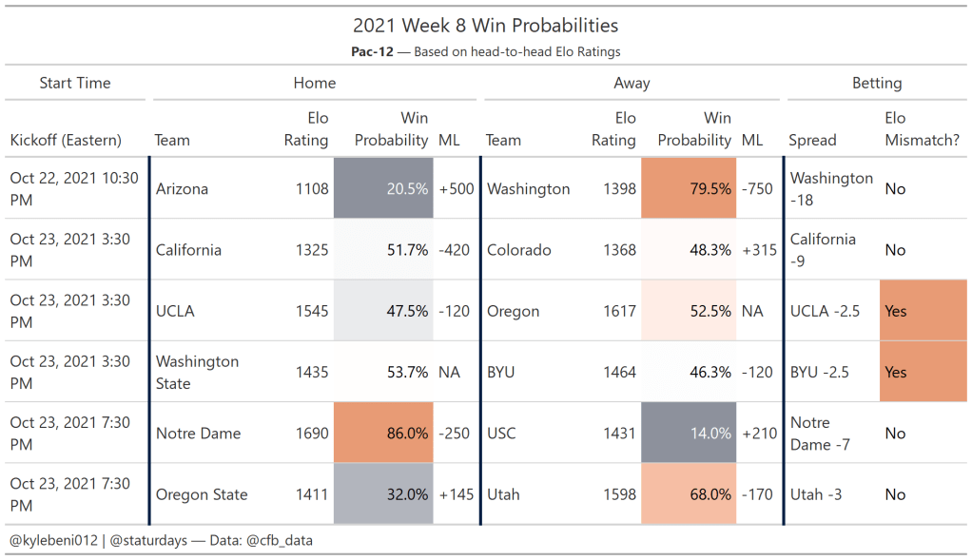
Task: Select the Away column group header
Action: click(632, 83)
